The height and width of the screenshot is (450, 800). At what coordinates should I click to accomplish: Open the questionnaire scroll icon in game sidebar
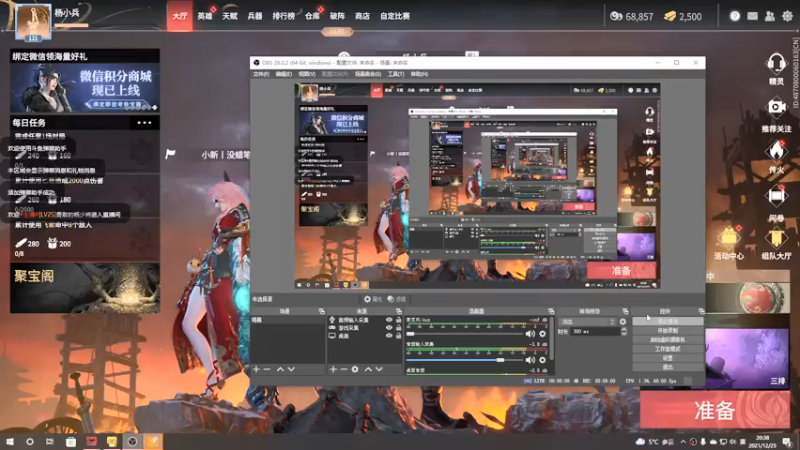(x=776, y=196)
